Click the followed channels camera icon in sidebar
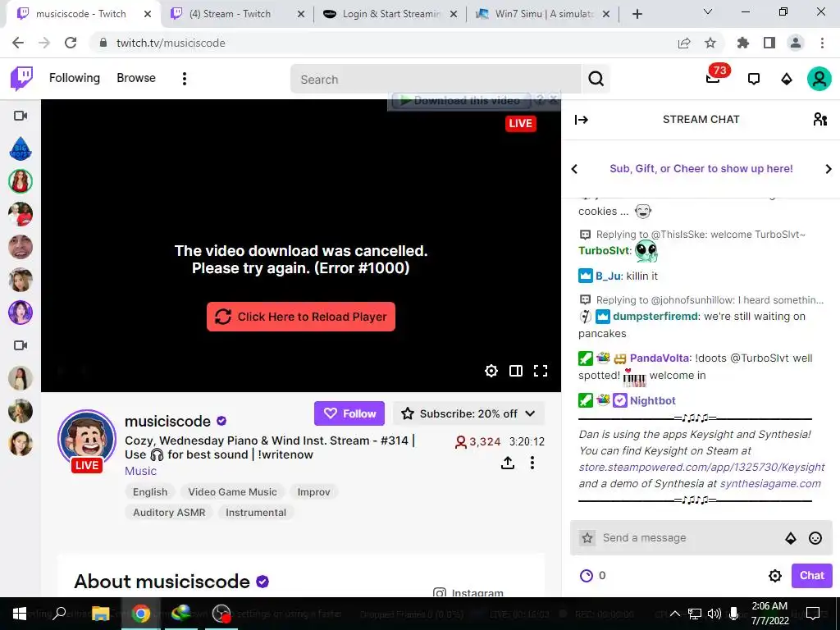Image resolution: width=840 pixels, height=630 pixels. click(x=21, y=116)
